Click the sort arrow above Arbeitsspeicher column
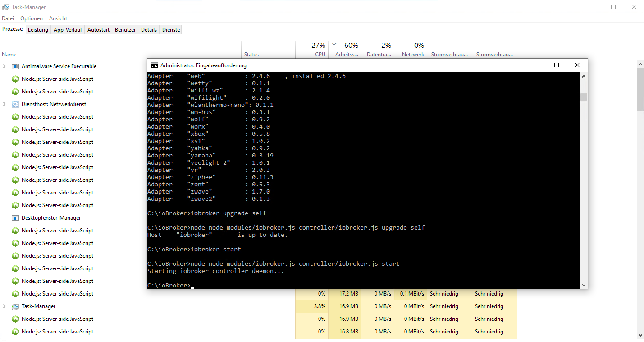This screenshot has height=342, width=644. point(334,44)
